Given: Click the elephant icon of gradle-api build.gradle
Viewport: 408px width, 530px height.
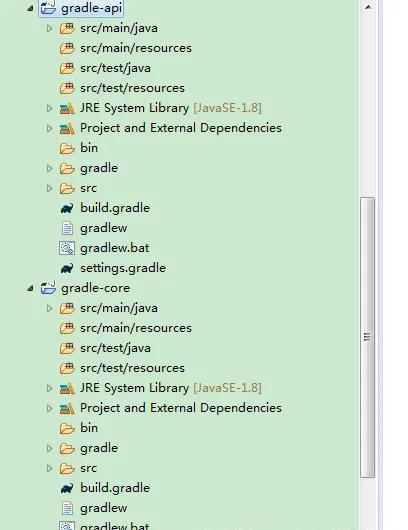Looking at the screenshot, I should click(x=67, y=208).
